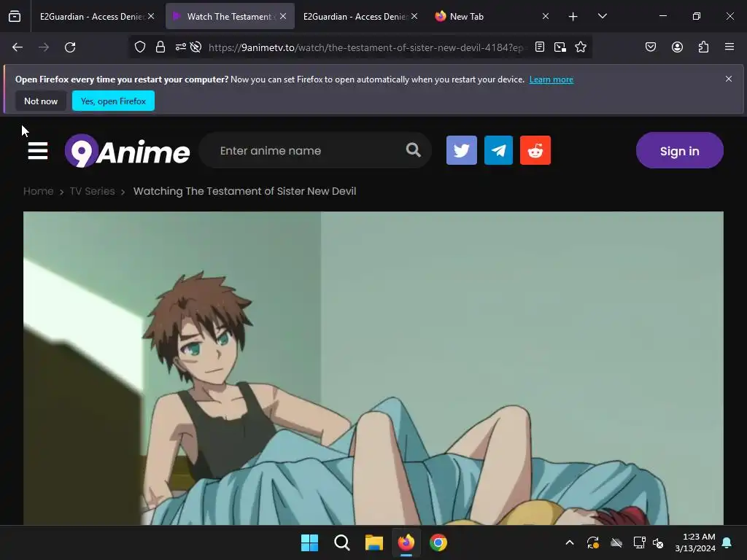
Task: Open Windows taskbar search
Action: 341,542
